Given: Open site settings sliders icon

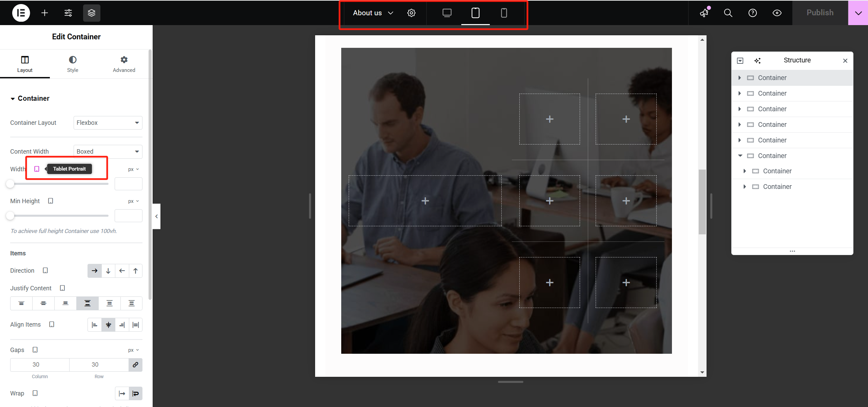Looking at the screenshot, I should click(68, 13).
